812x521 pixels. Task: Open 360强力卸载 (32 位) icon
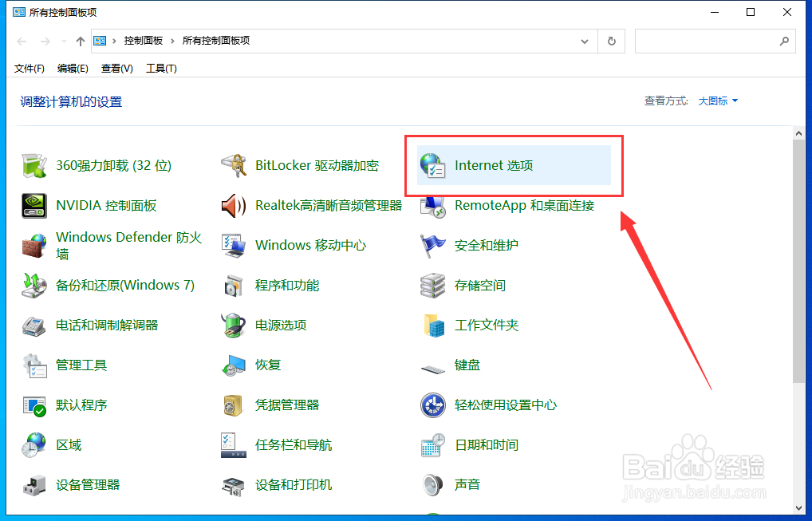click(34, 166)
